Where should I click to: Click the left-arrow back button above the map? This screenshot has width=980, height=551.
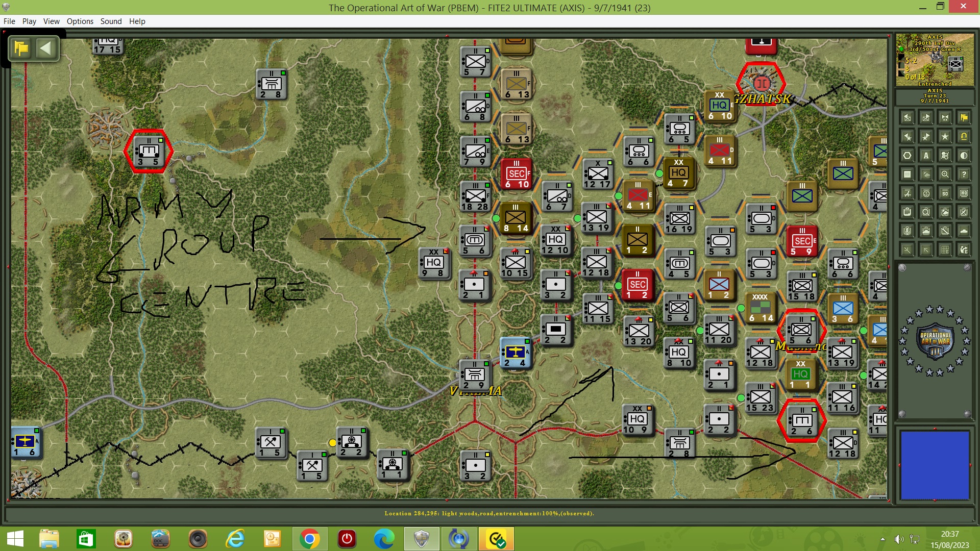click(45, 48)
